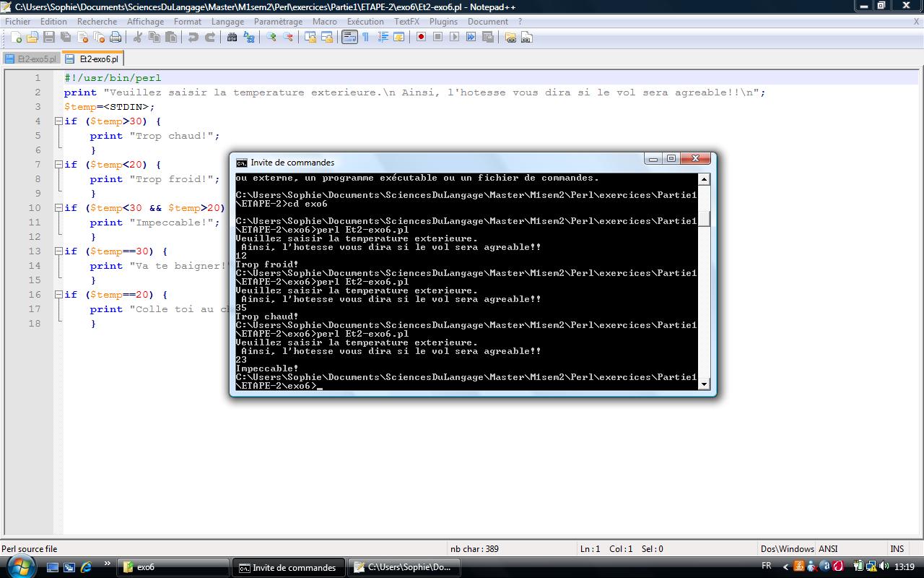Click command prompt scrollbar down arrow
This screenshot has width=924, height=578.
(704, 384)
